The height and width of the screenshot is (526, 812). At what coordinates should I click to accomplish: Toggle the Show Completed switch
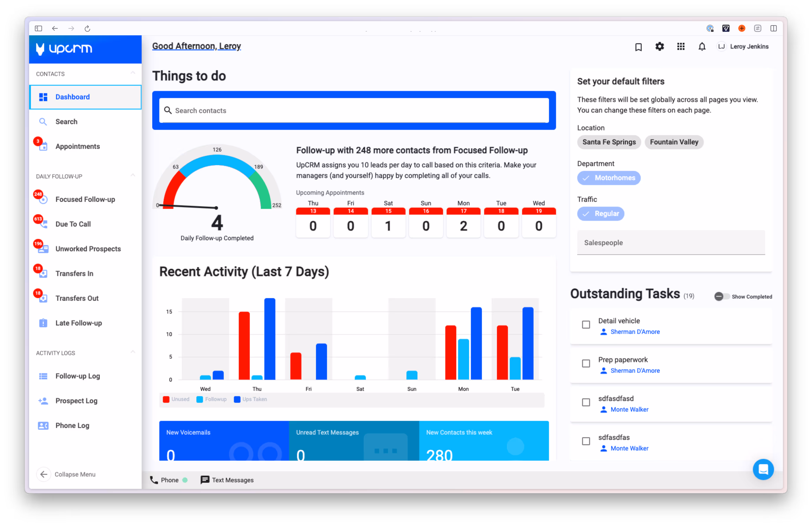coord(721,296)
